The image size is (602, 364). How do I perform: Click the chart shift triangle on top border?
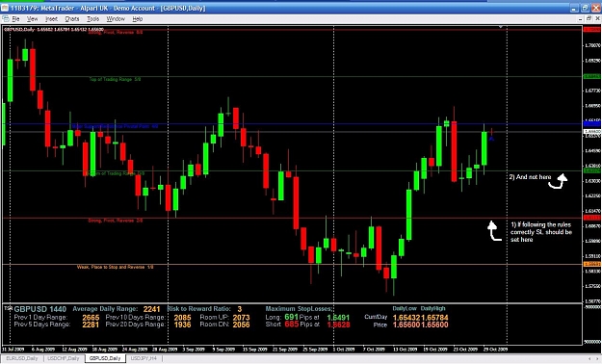501,27
